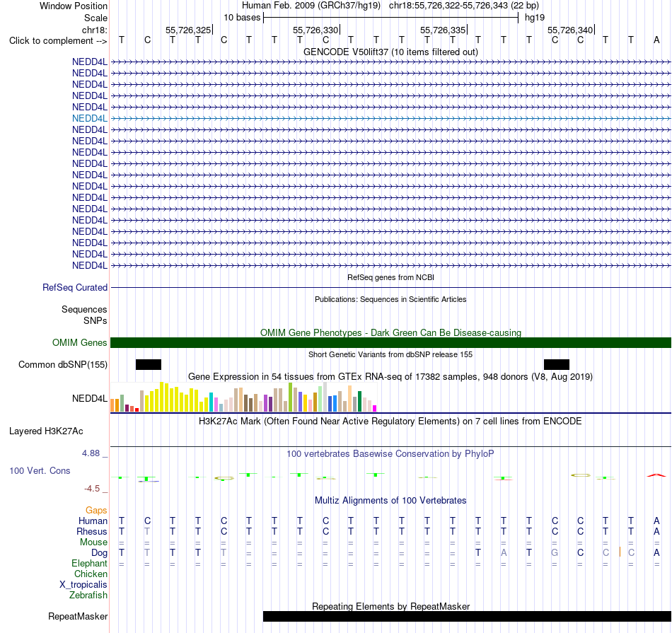Click the 4.88 PhyloP upper scale value
672x633 pixels.
91,453
